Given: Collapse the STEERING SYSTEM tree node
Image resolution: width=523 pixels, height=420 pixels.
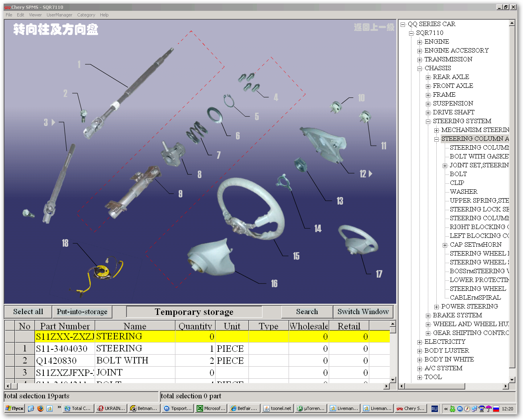Looking at the screenshot, I should click(428, 121).
